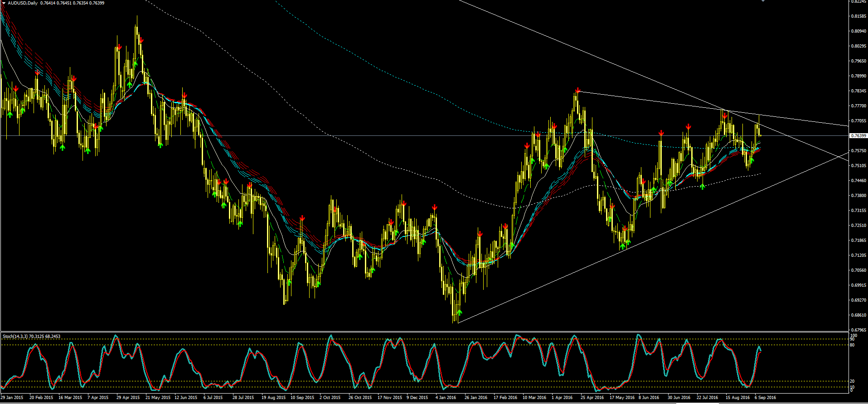Click the 17 Nov 2015 date label
Viewport: 868px width, 404px height.
(x=390, y=398)
